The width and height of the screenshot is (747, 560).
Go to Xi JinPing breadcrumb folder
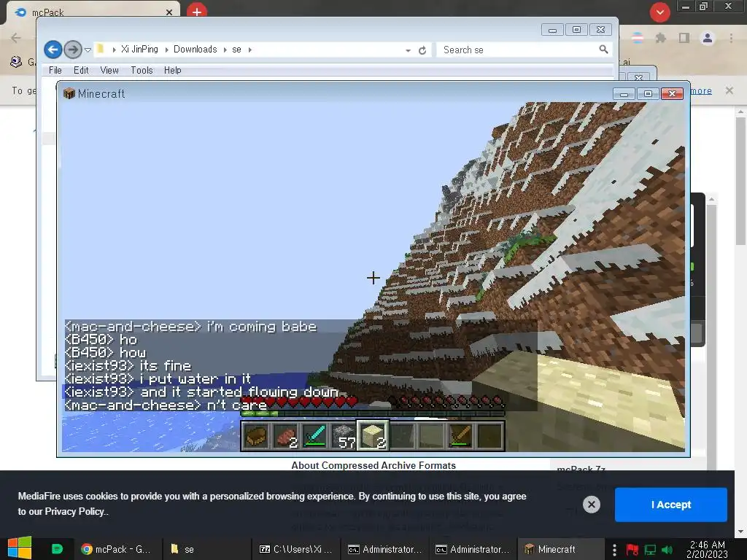coord(139,50)
